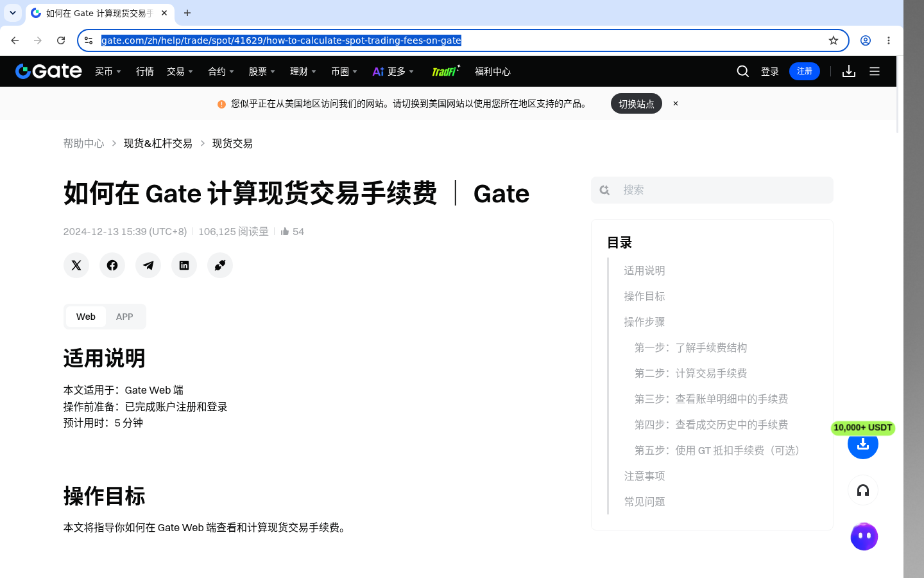The image size is (924, 578).
Task: Open the purple AI assistant bot
Action: point(864,536)
